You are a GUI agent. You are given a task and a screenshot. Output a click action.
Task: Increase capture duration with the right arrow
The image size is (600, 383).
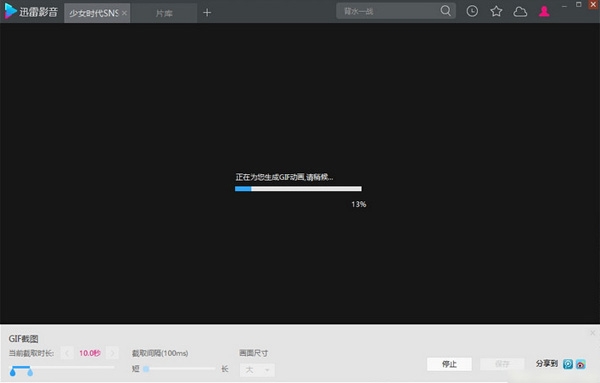[112, 353]
